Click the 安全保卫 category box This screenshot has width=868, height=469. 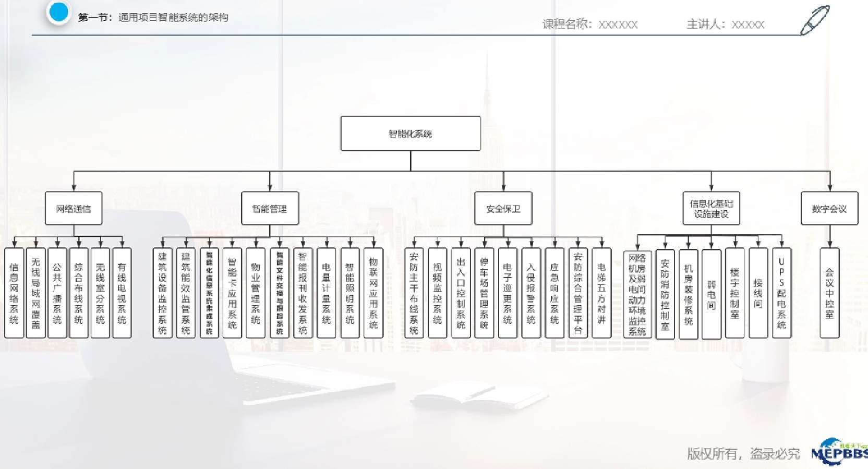click(x=503, y=209)
